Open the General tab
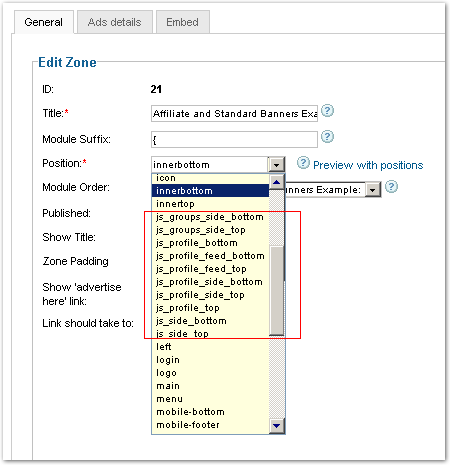450x465 pixels. tap(44, 22)
